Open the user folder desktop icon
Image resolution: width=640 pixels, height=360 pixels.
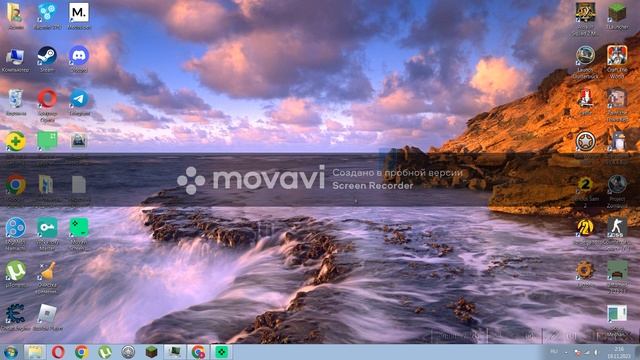pyautogui.click(x=15, y=13)
